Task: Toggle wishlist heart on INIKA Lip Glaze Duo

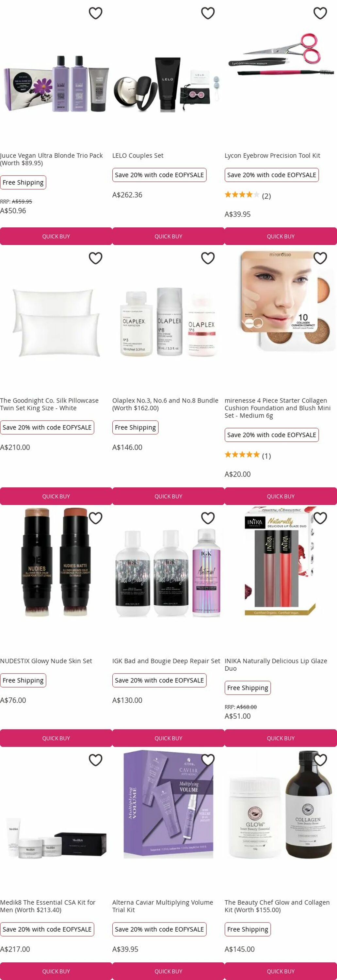Action: (x=320, y=518)
